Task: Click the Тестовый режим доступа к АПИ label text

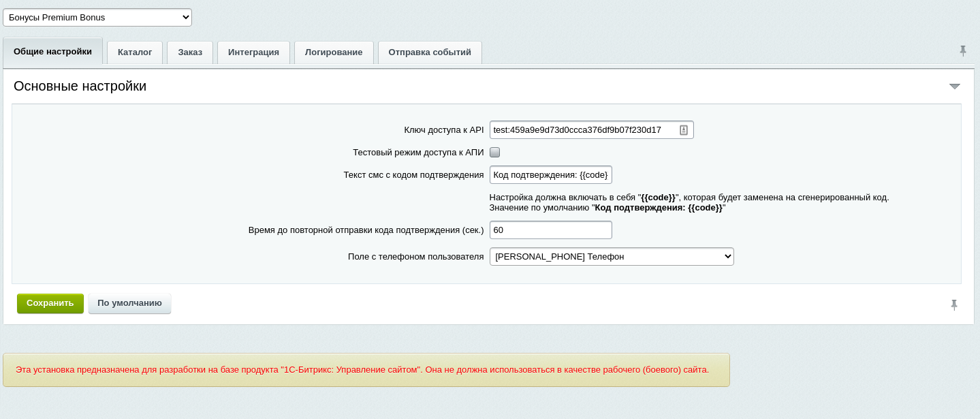Action: coord(417,153)
